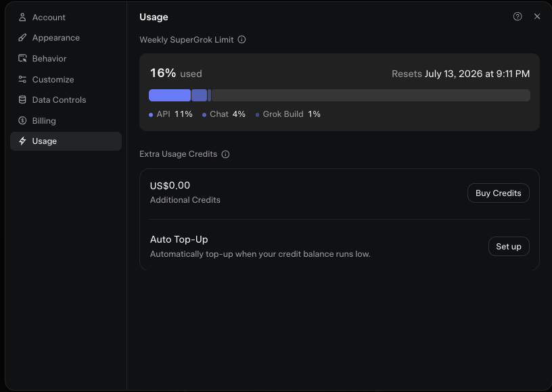The image size is (552, 392).
Task: Click the Extra Usage Credits label
Action: tap(178, 154)
